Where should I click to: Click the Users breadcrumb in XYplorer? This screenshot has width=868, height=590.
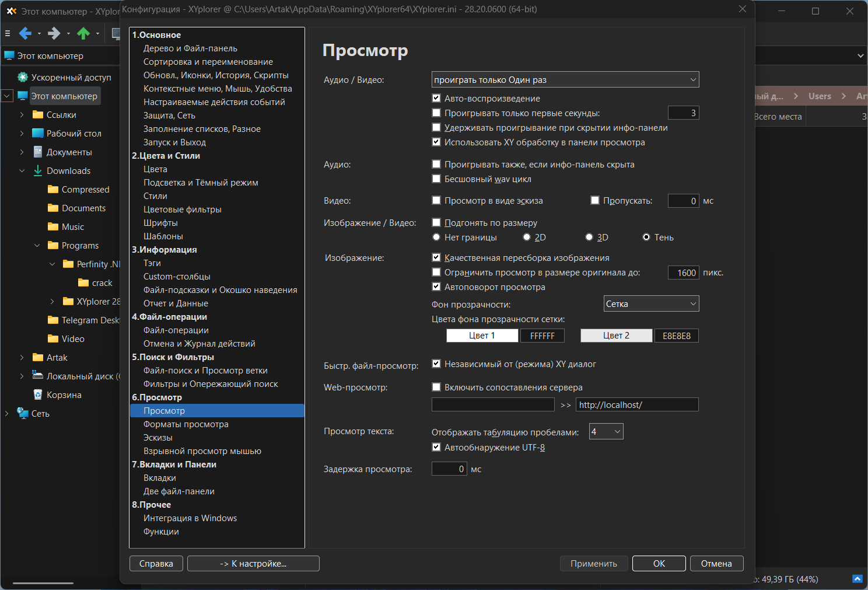(820, 96)
